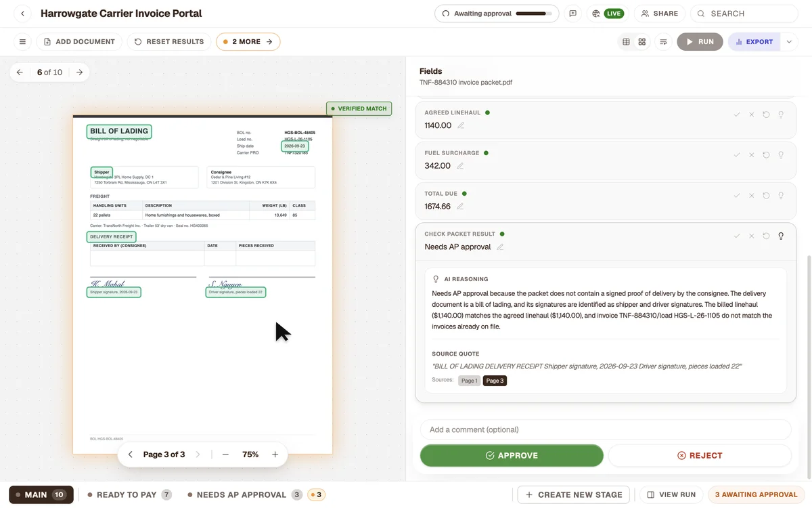Go back using the header back arrow
The image size is (812, 508).
(22, 14)
